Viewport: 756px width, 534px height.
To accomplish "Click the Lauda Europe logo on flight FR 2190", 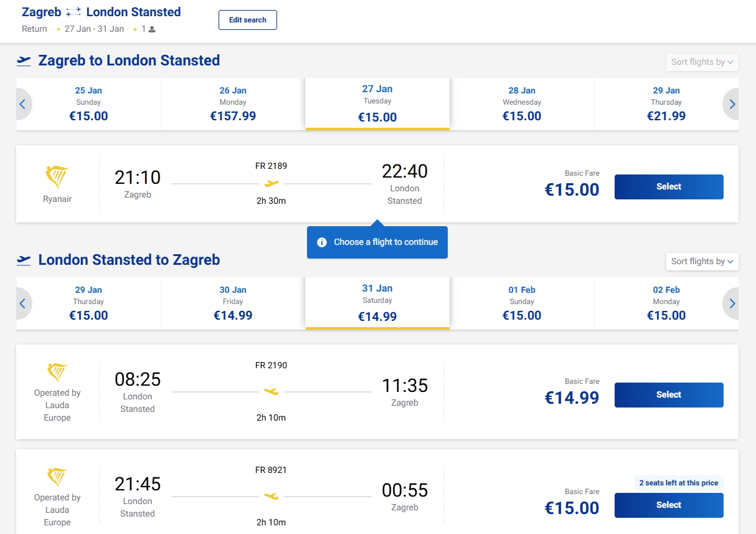I will click(x=57, y=373).
